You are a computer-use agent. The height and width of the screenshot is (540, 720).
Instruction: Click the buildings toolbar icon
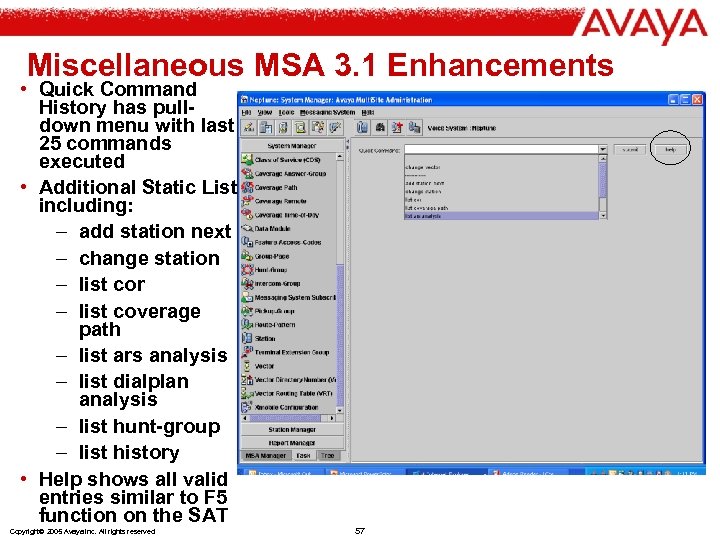tap(266, 128)
